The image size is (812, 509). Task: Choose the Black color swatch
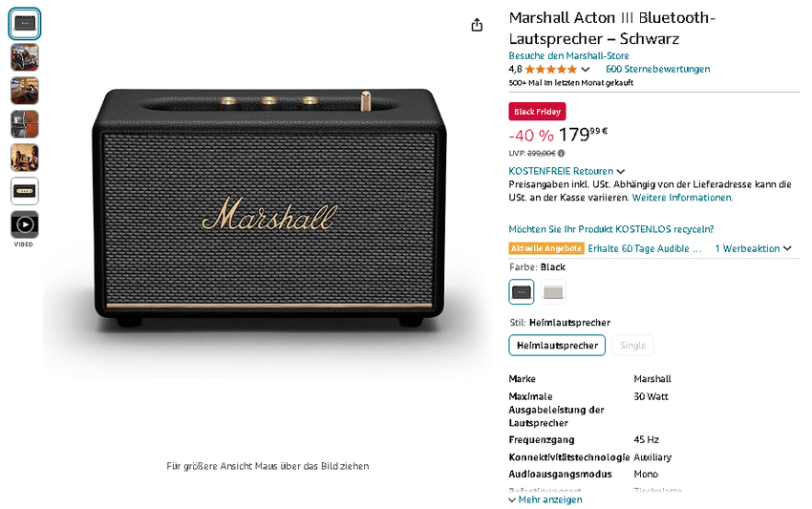tap(522, 292)
